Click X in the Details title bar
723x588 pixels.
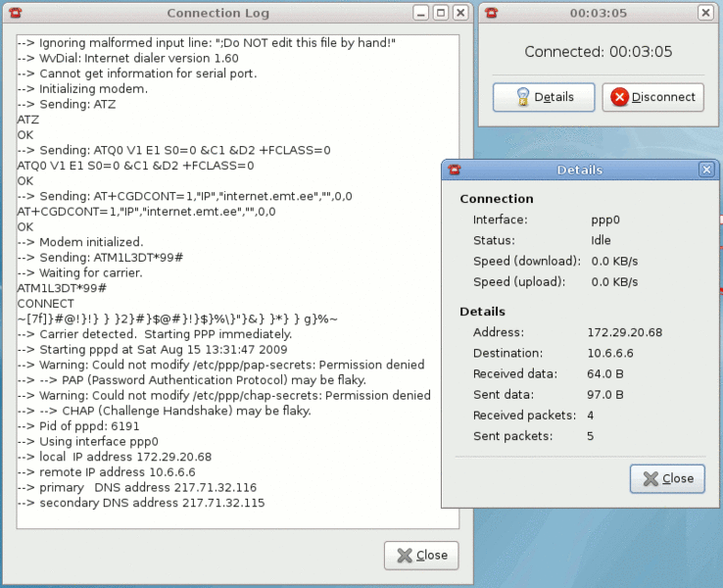tap(706, 170)
